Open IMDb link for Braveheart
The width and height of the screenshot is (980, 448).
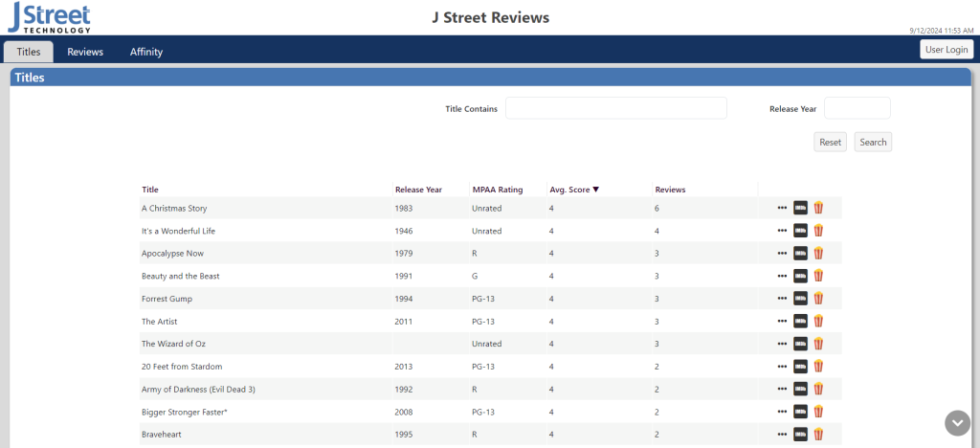coord(800,435)
